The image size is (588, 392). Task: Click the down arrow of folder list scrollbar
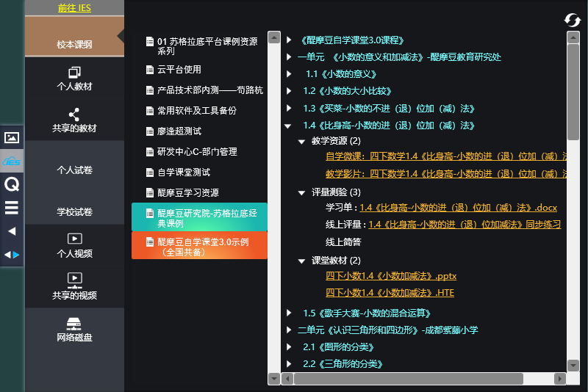coord(274,379)
